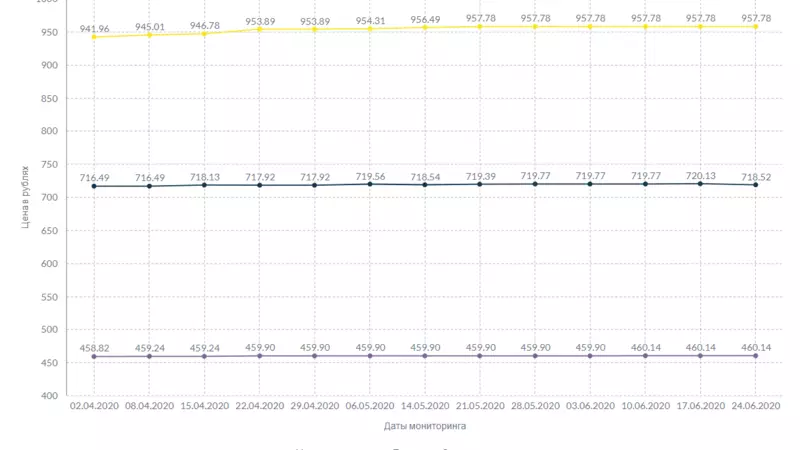Click dark line point labeled 719.56
Image resolution: width=800 pixels, height=450 pixels.
pos(370,184)
